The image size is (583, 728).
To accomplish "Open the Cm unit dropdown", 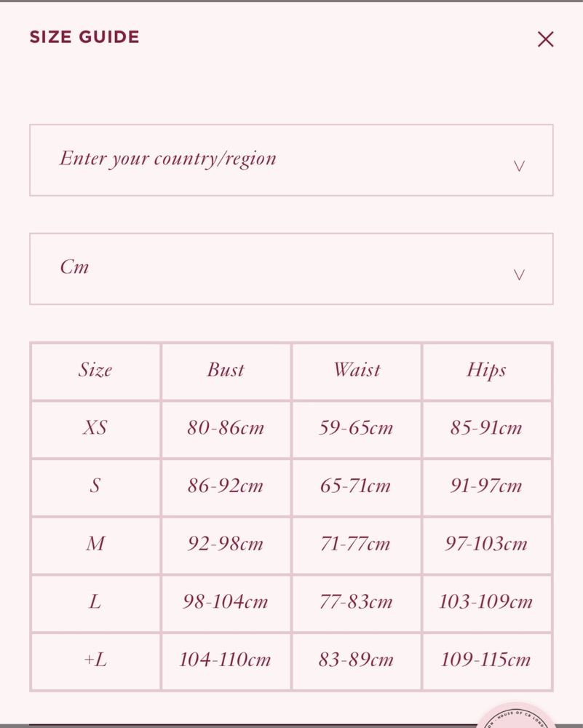I will tap(291, 269).
